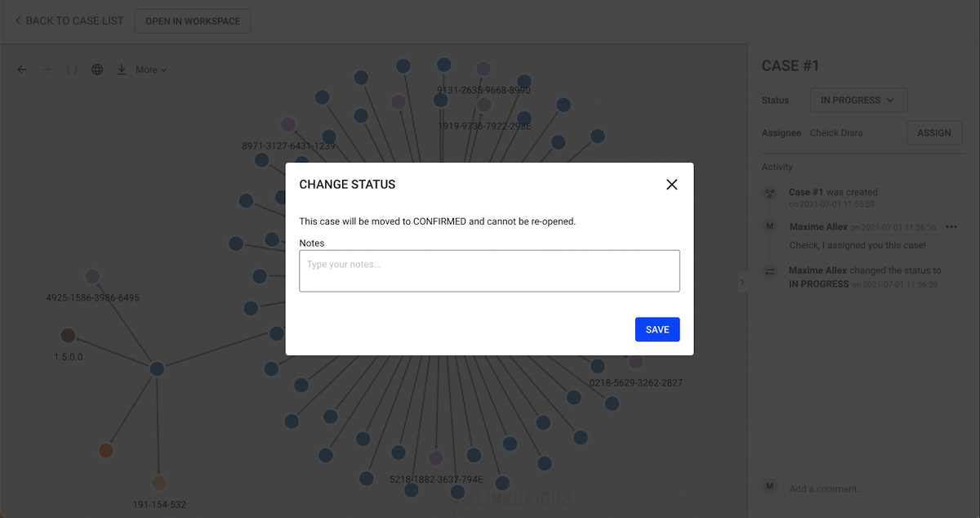Select the orange node labeled 1.5.0.0
Image resolution: width=980 pixels, height=518 pixels.
(x=68, y=335)
